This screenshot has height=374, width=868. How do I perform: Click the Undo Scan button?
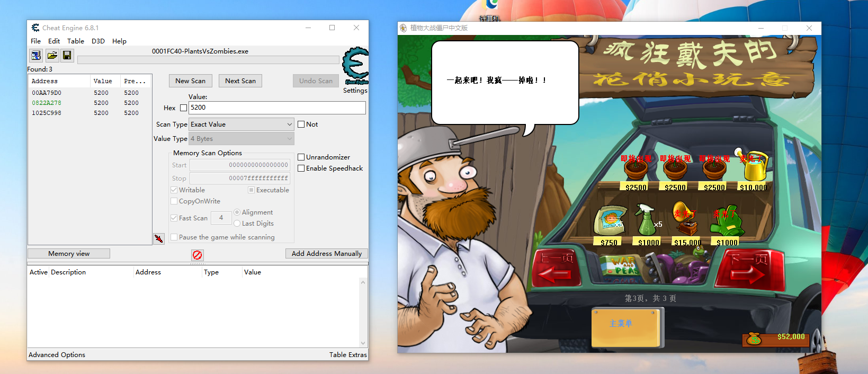click(x=316, y=81)
